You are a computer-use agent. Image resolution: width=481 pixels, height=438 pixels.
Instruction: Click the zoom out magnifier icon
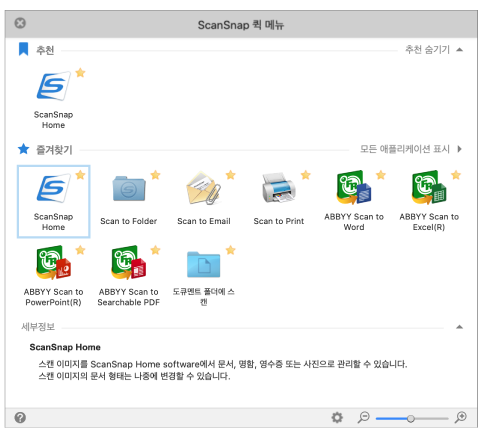click(363, 417)
